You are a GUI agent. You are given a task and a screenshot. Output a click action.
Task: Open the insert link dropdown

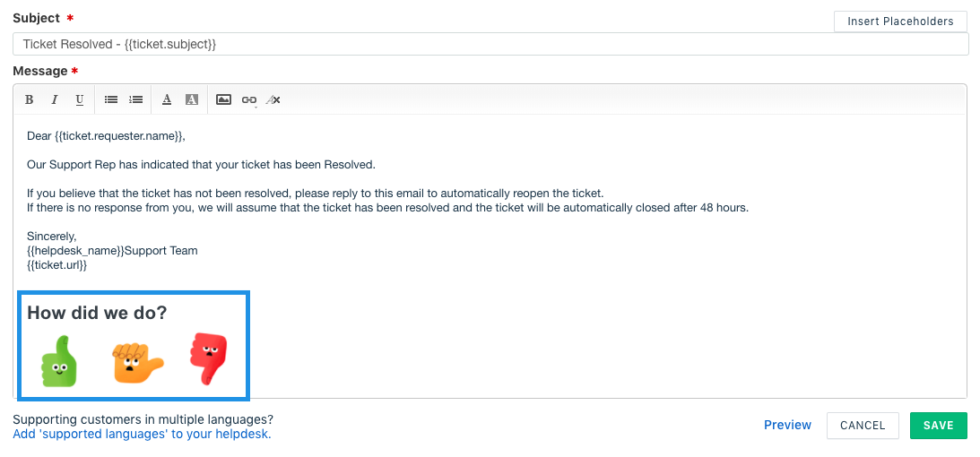(x=248, y=99)
